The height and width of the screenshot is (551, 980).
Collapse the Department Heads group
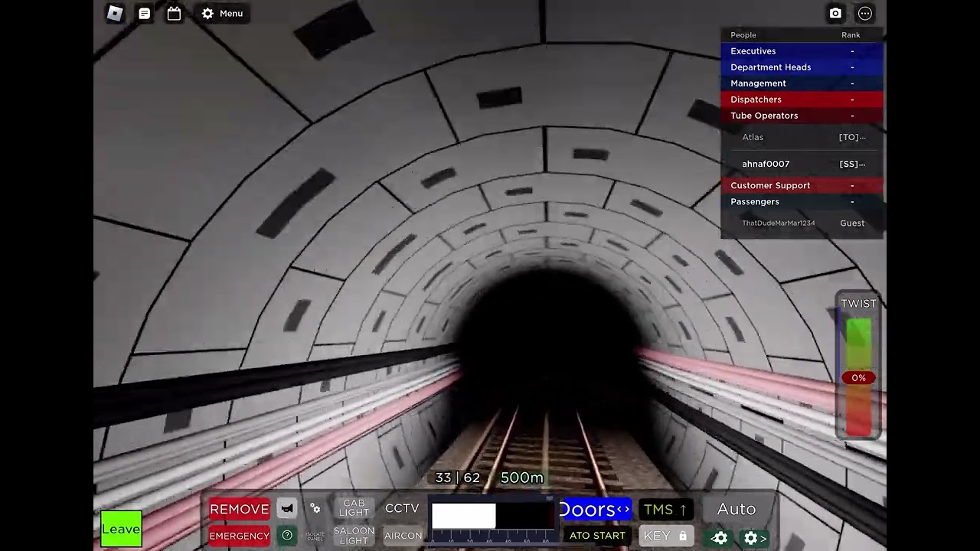[x=802, y=67]
